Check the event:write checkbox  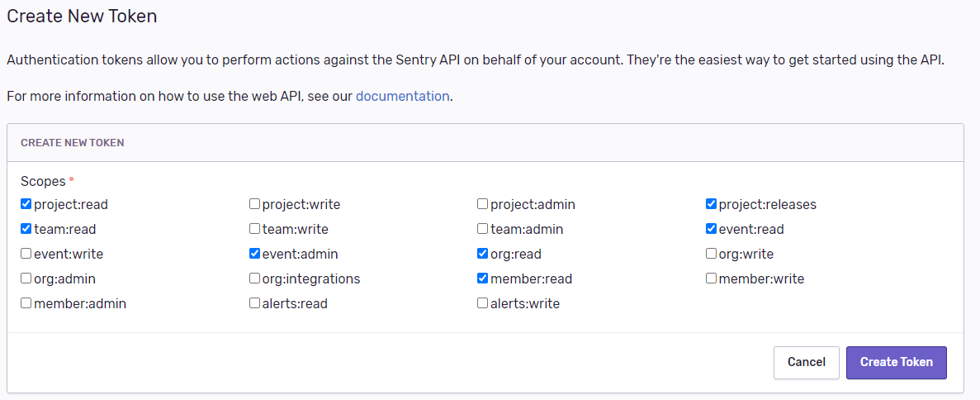tap(26, 254)
